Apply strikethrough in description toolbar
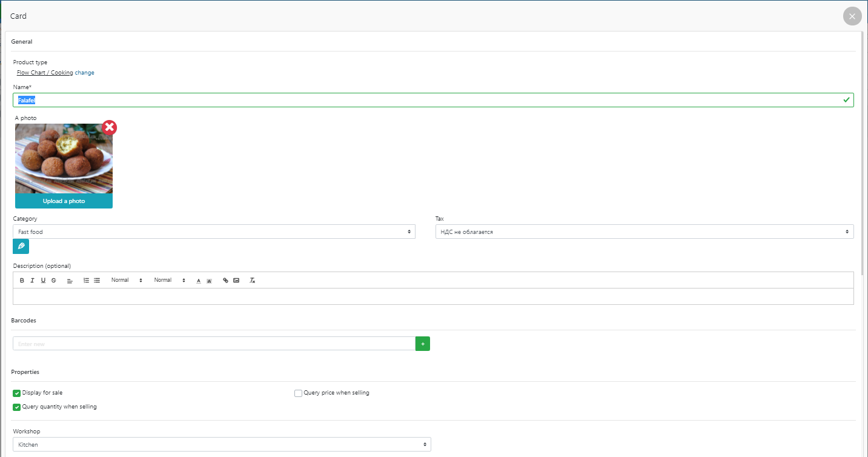 [x=54, y=281]
